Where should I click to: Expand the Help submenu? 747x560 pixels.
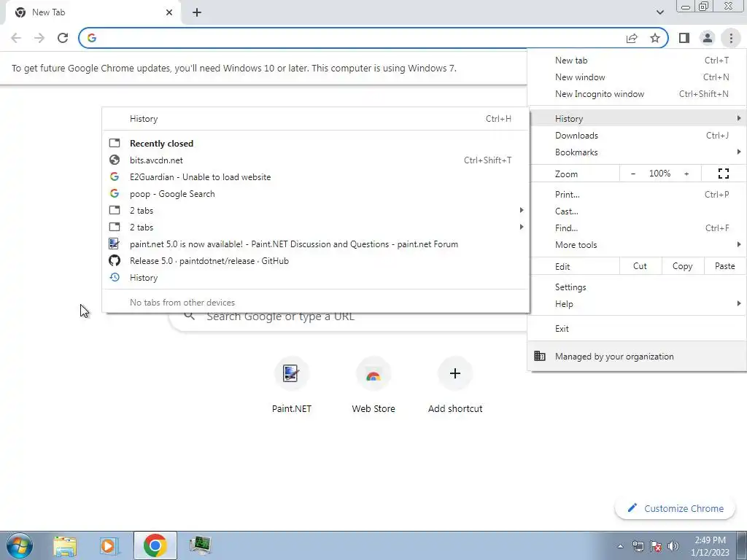pyautogui.click(x=637, y=304)
